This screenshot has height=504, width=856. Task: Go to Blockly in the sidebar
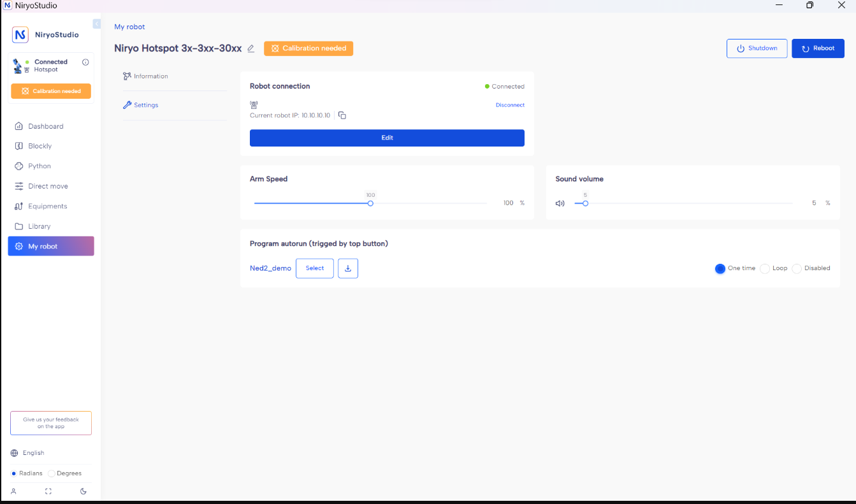click(x=40, y=146)
